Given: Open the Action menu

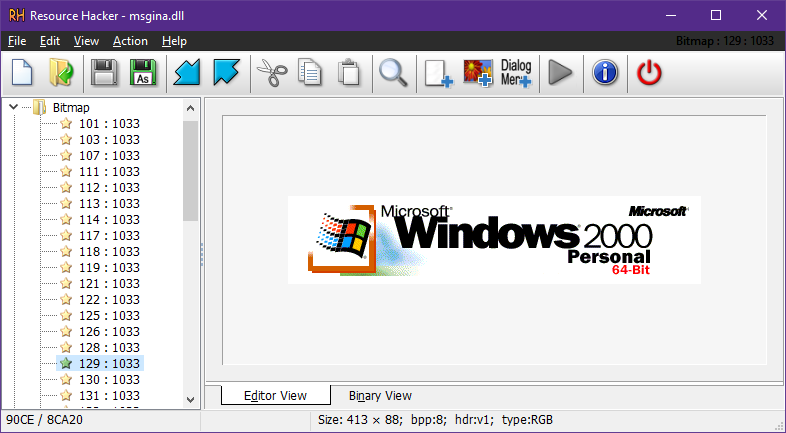Looking at the screenshot, I should 130,41.
